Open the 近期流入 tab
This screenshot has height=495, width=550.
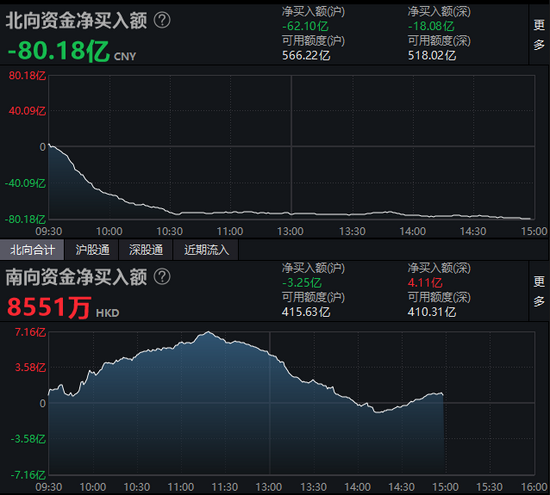coord(206,250)
